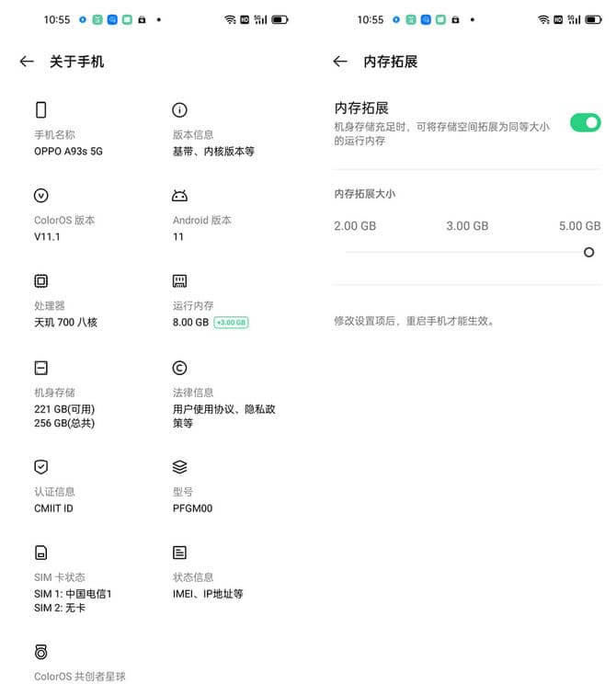Tap the battery icon in the left status bar

tap(279, 19)
